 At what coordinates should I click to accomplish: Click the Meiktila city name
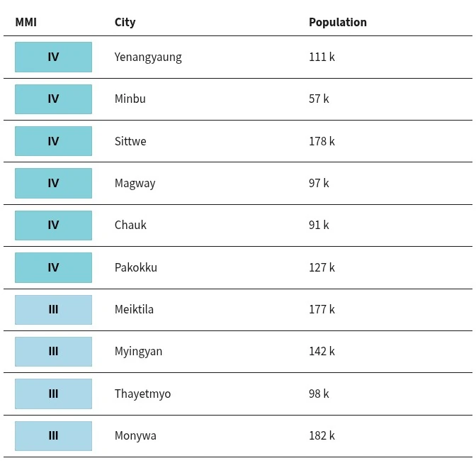(134, 309)
